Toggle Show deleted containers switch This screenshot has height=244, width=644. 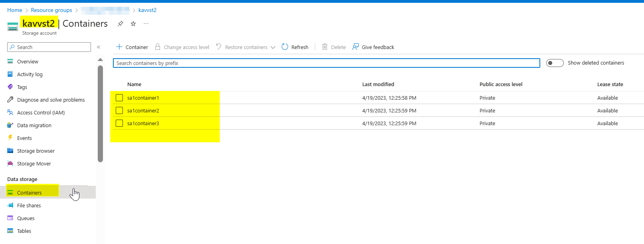[555, 63]
